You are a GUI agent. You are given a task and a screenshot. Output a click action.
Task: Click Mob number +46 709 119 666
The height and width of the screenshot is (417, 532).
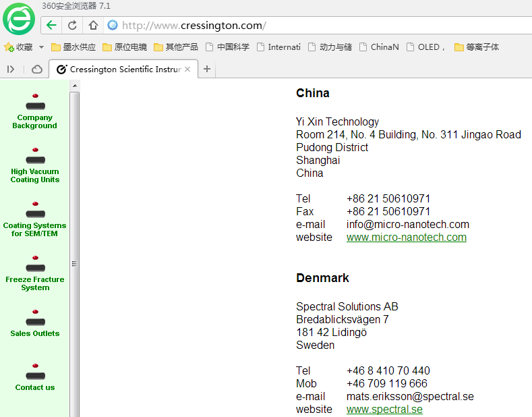tap(387, 383)
